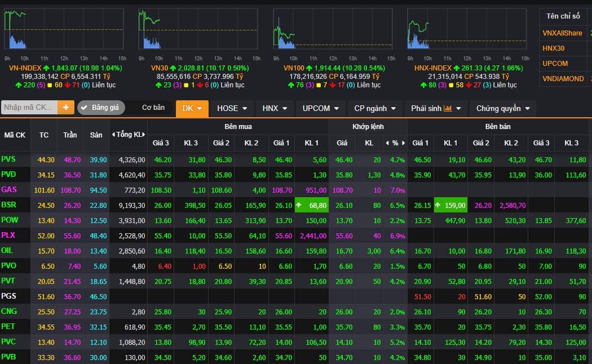
Task: Select stock symbol PGS
Action: coord(8,296)
